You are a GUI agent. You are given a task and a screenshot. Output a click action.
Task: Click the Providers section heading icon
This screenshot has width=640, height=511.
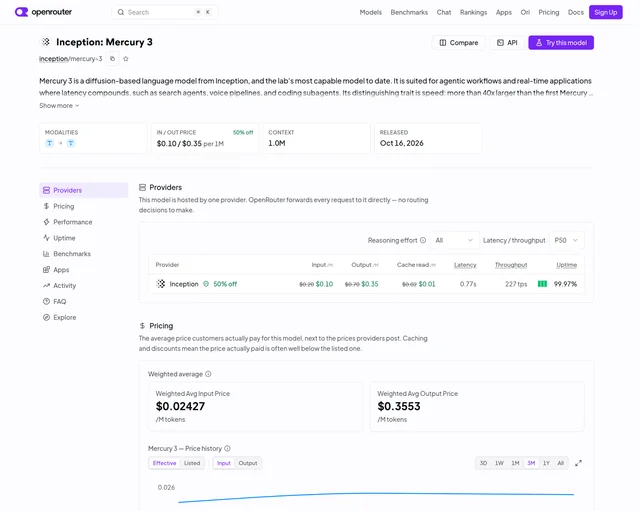click(142, 187)
